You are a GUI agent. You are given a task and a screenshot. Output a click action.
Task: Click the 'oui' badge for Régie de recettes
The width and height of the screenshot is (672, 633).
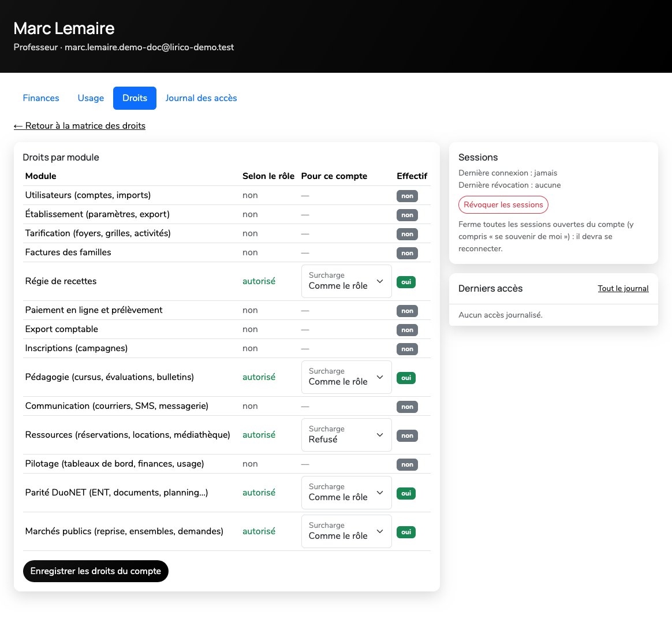tap(406, 282)
